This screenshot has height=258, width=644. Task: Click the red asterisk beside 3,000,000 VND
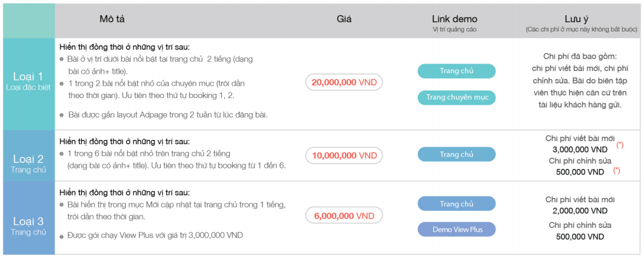coord(619,145)
